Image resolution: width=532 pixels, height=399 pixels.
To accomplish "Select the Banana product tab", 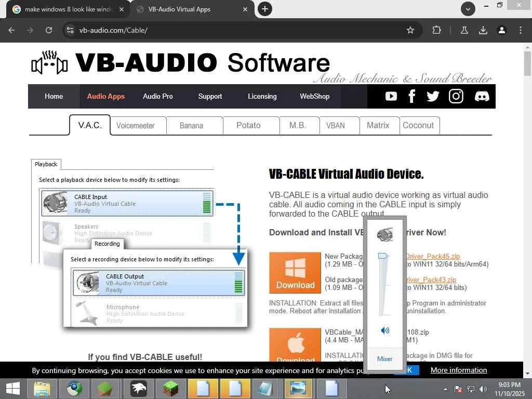I will click(x=194, y=126).
